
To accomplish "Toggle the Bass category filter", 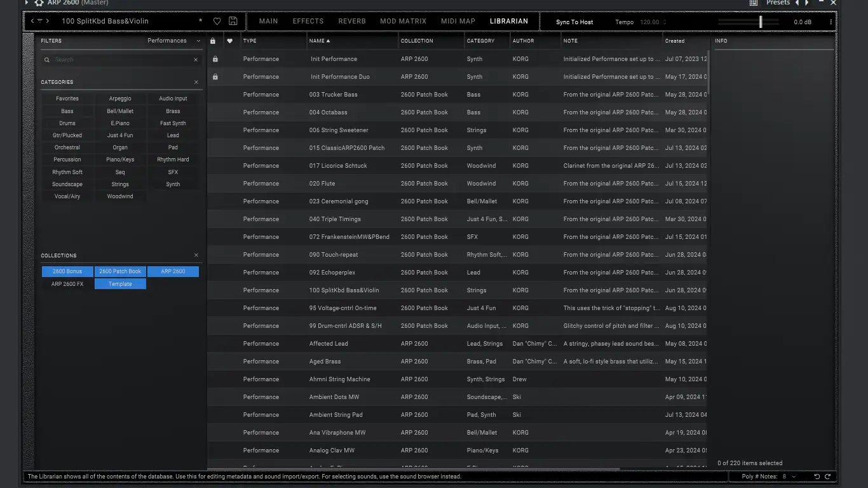I will [x=67, y=111].
